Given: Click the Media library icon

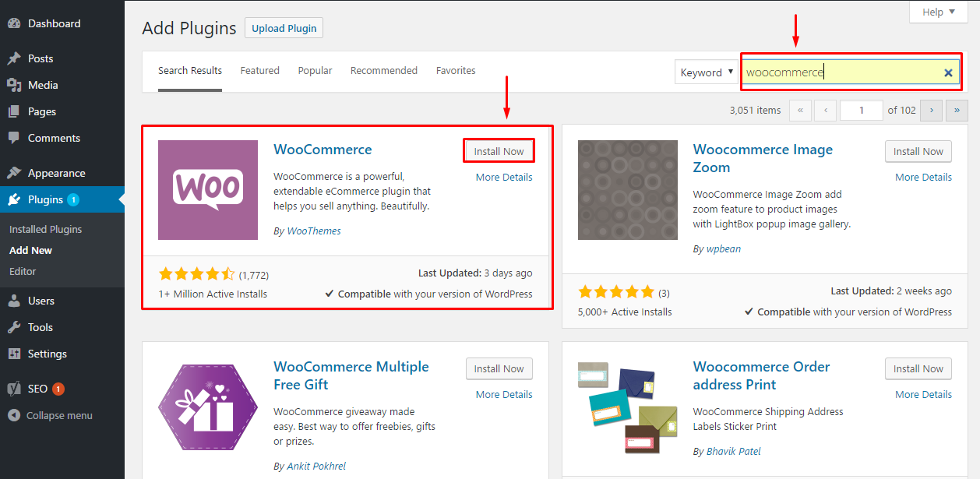Looking at the screenshot, I should (x=14, y=85).
